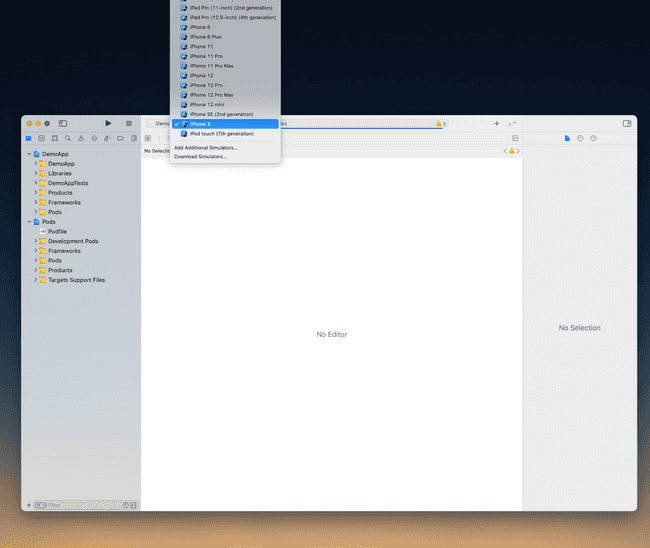Collapse the Pods project root
The image size is (650, 548).
29,222
